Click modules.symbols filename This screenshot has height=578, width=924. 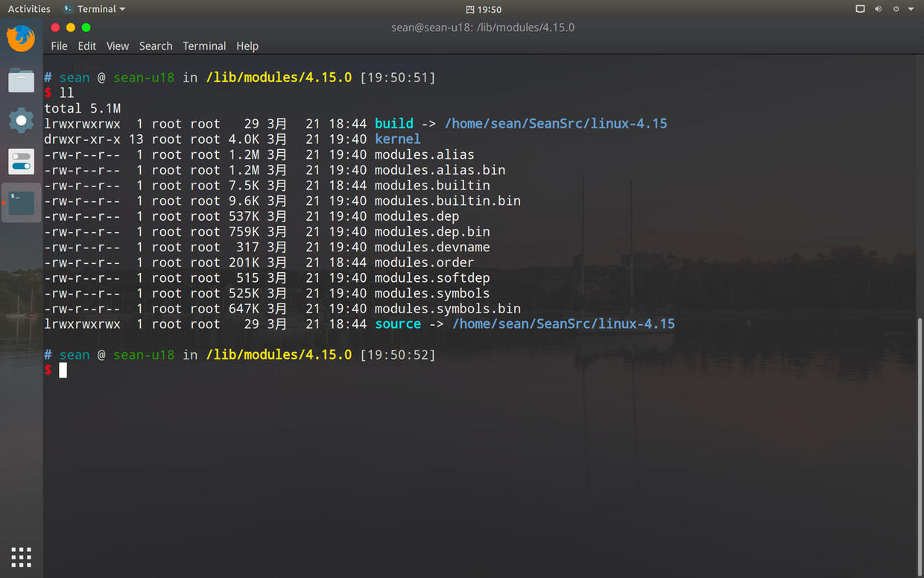pyautogui.click(x=432, y=293)
